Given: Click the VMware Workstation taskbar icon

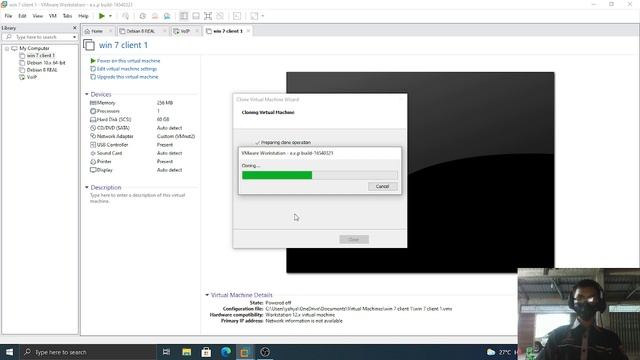Looking at the screenshot, I should (x=244, y=352).
